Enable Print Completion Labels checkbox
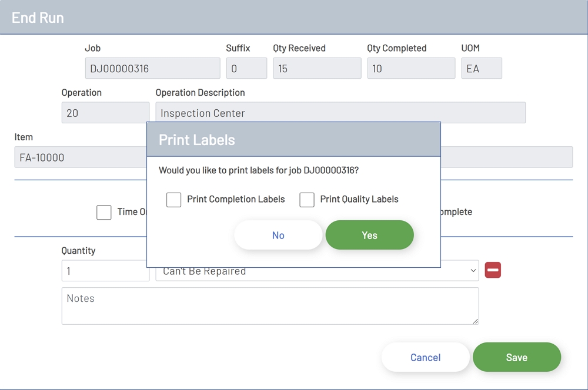Image resolution: width=588 pixels, height=390 pixels. (x=173, y=200)
